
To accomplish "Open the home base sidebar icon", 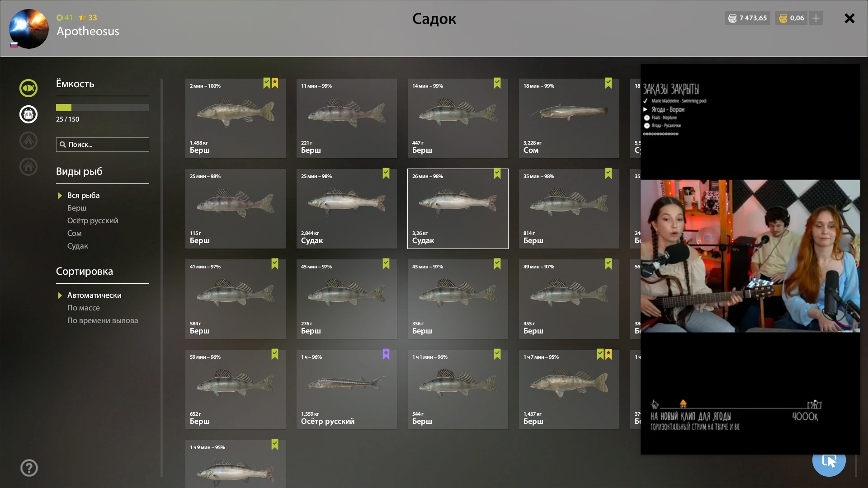I will tap(28, 167).
